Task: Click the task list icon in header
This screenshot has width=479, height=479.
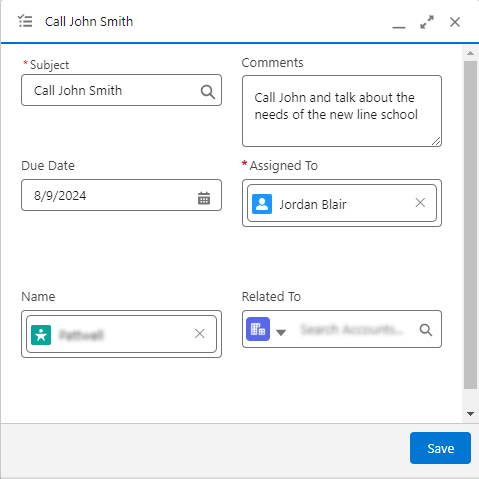Action: (25, 21)
